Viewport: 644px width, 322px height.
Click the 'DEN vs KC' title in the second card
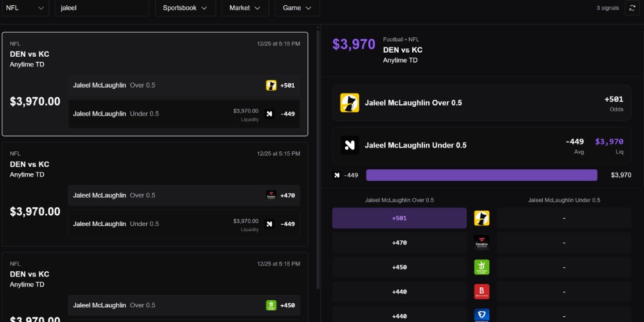[30, 164]
